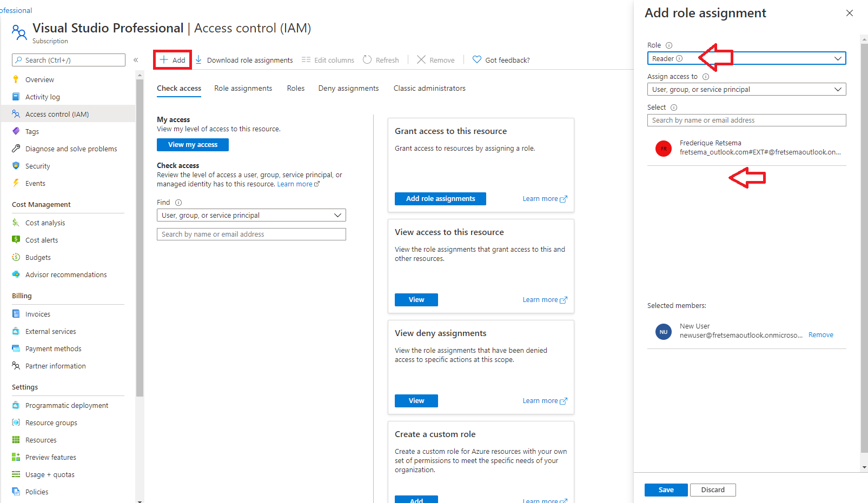Screen dimensions: 868x503
Task: Switch to the Deny assignments tab
Action: click(348, 88)
